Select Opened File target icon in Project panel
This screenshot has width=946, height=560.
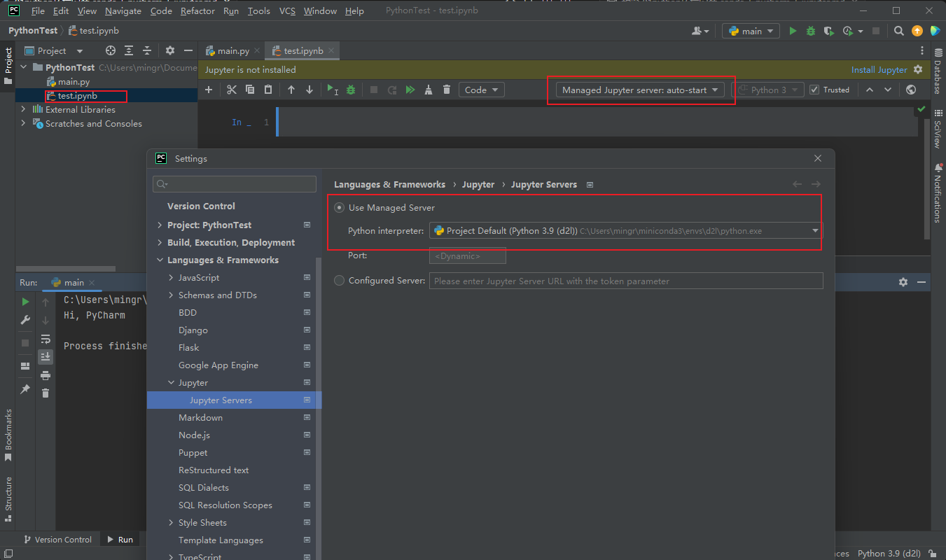click(x=111, y=50)
